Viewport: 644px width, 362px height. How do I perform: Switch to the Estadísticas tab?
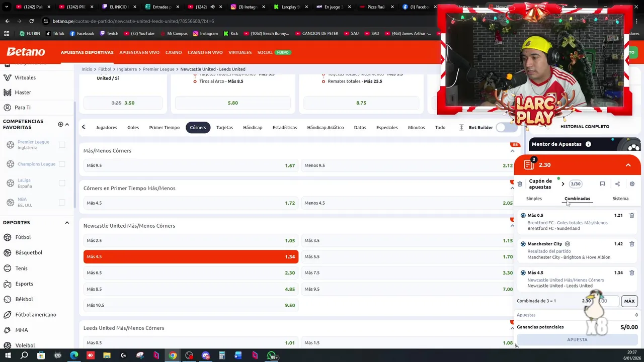tap(285, 128)
